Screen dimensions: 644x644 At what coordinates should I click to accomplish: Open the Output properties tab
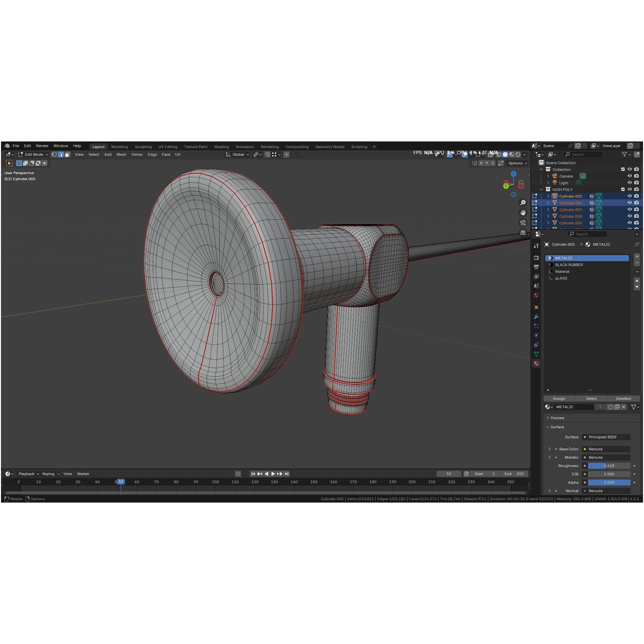[x=537, y=267]
